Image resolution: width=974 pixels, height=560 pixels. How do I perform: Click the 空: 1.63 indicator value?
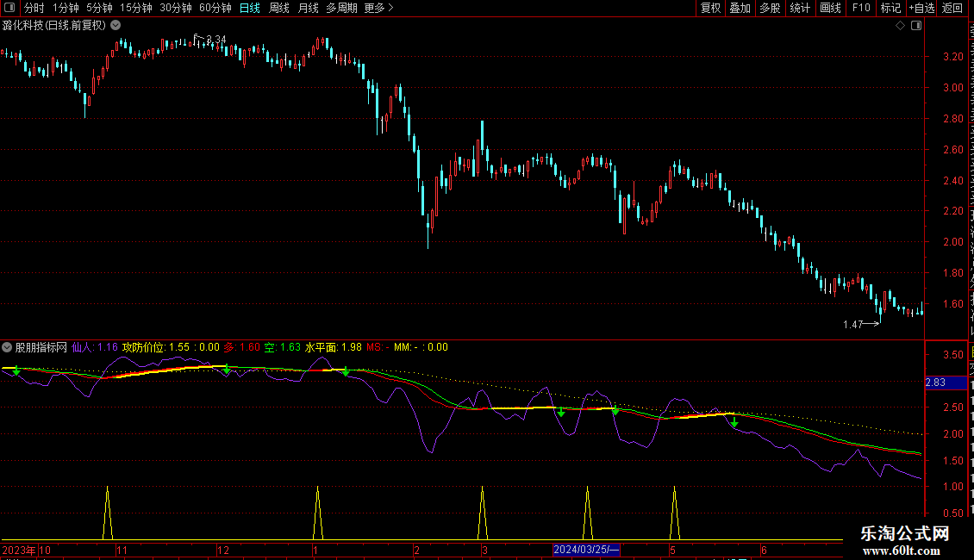coord(282,348)
